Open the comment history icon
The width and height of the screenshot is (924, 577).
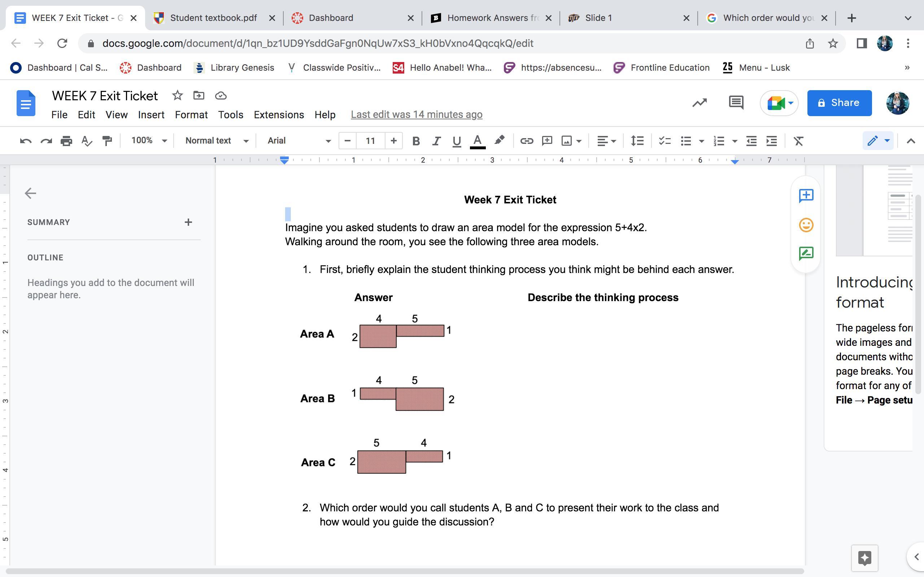[x=736, y=103]
